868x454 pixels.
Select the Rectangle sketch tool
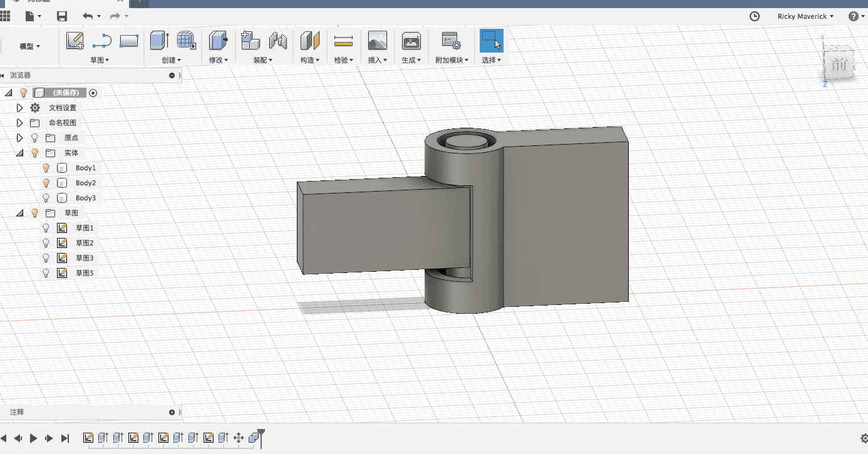129,41
